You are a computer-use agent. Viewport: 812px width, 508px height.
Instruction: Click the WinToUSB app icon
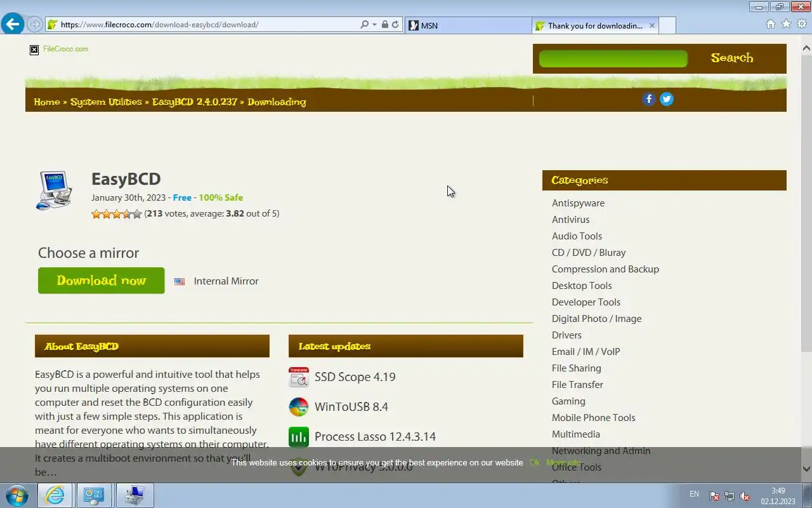(299, 407)
